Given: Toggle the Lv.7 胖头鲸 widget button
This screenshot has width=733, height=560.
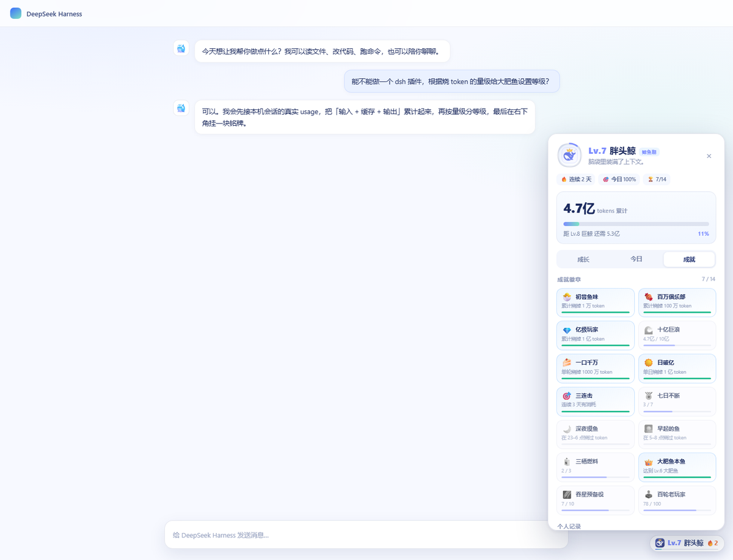Looking at the screenshot, I should click(x=687, y=543).
